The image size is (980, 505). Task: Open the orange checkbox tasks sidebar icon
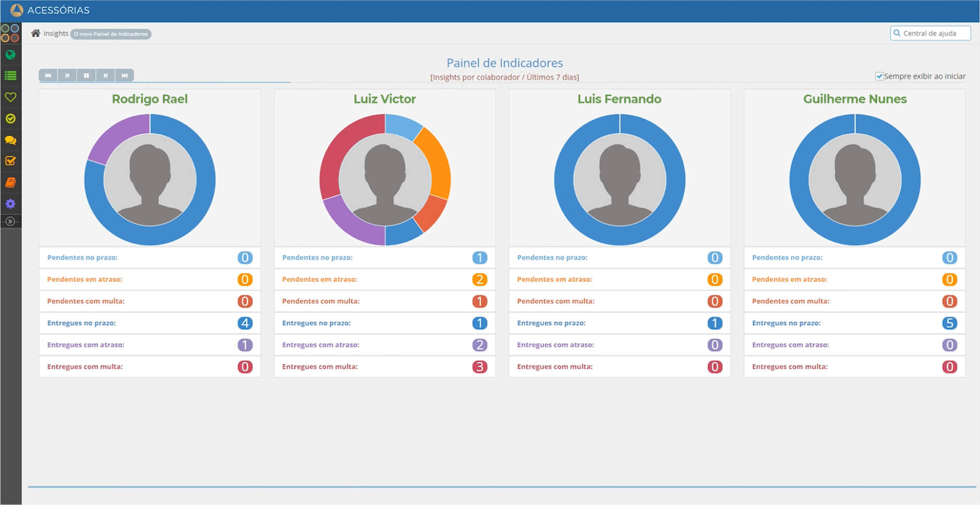[x=10, y=161]
